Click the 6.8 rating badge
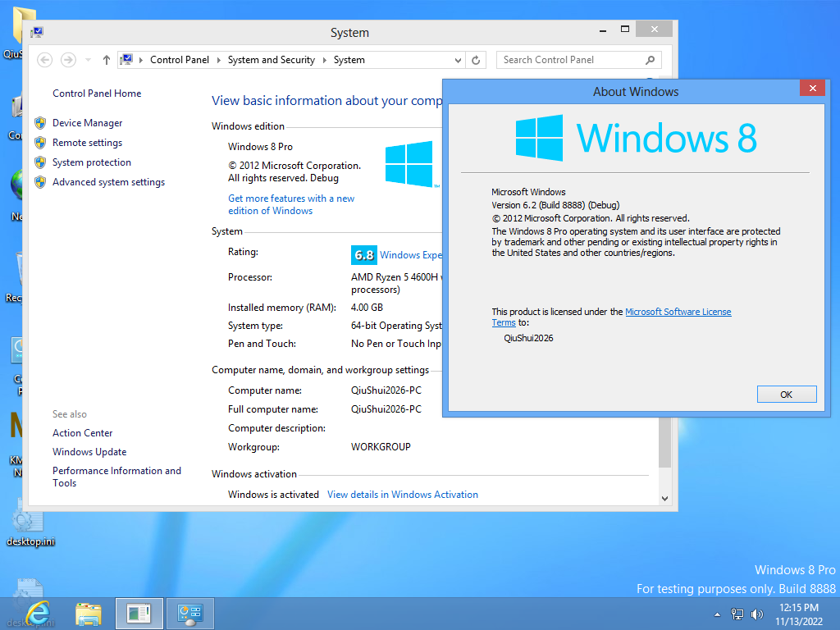 (x=364, y=255)
